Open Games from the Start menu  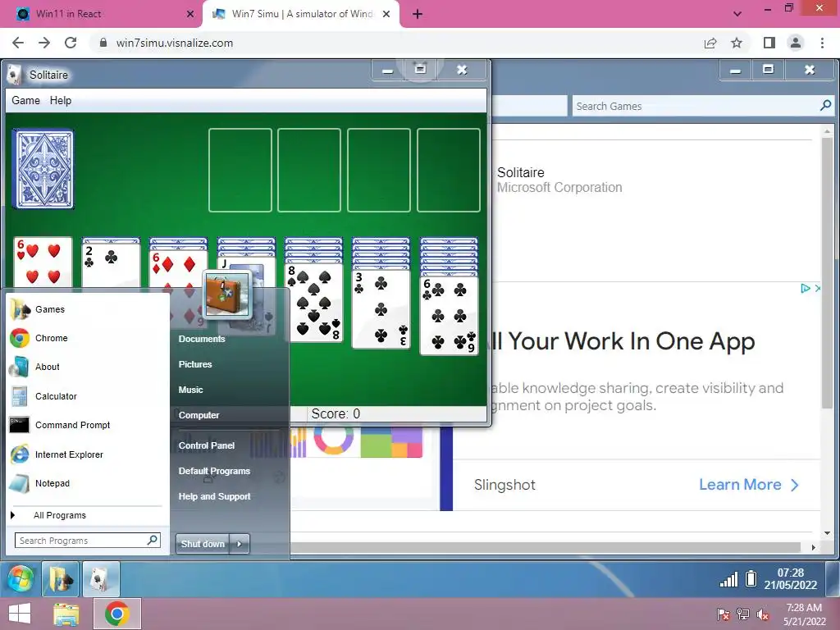point(50,309)
